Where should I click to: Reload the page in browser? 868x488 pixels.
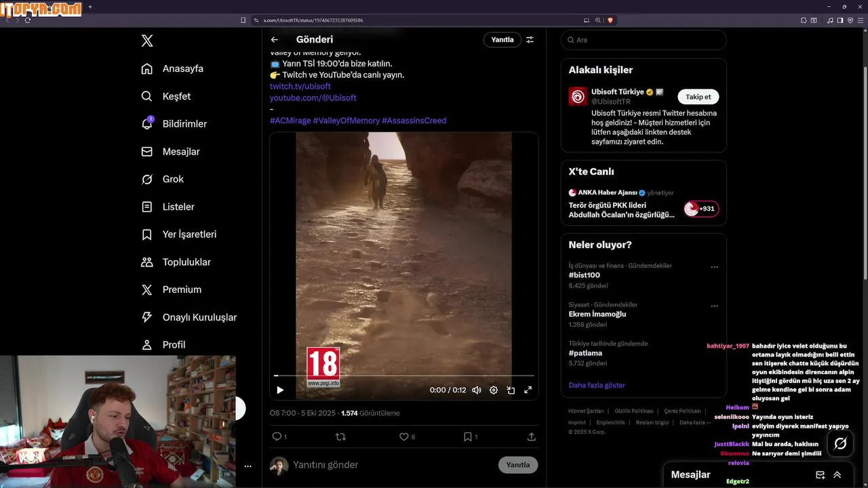[x=28, y=20]
